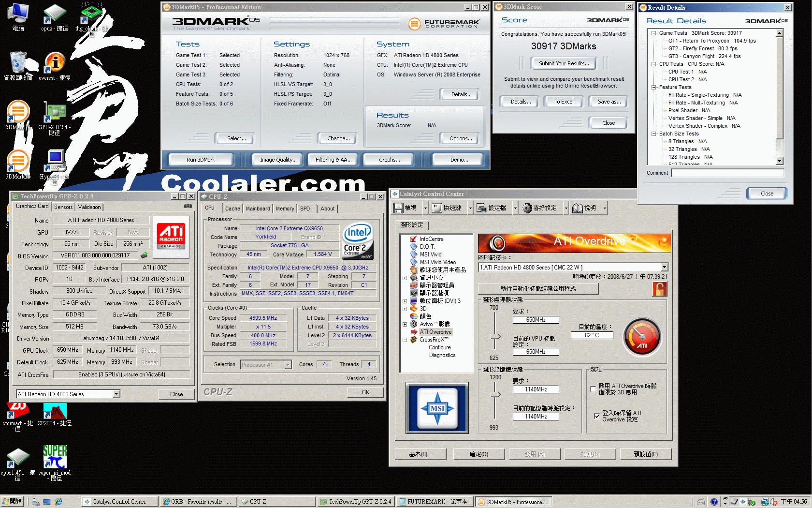
Task: Open the About tab in CPU-Z
Action: pos(327,209)
